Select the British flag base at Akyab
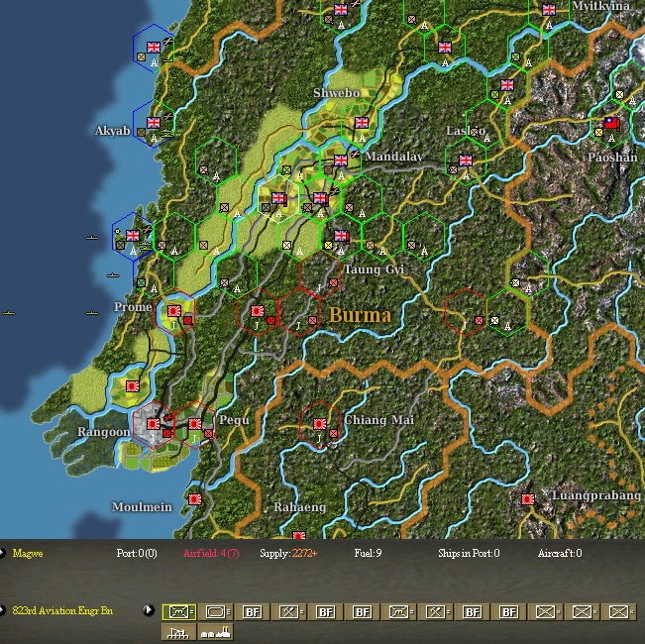The height and width of the screenshot is (644, 645). 154,123
